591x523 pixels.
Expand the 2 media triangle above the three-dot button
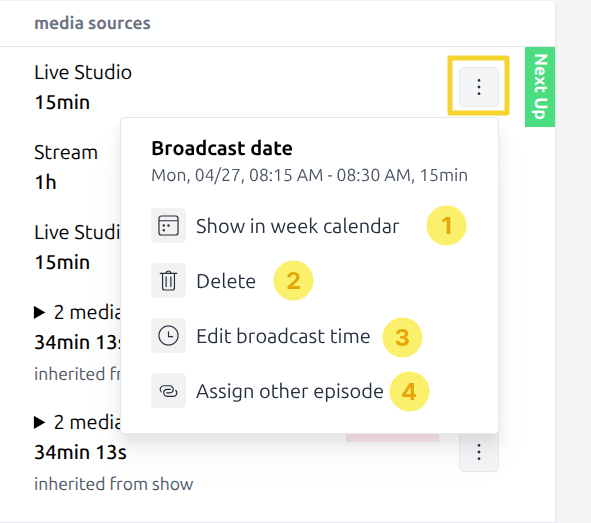click(x=39, y=422)
